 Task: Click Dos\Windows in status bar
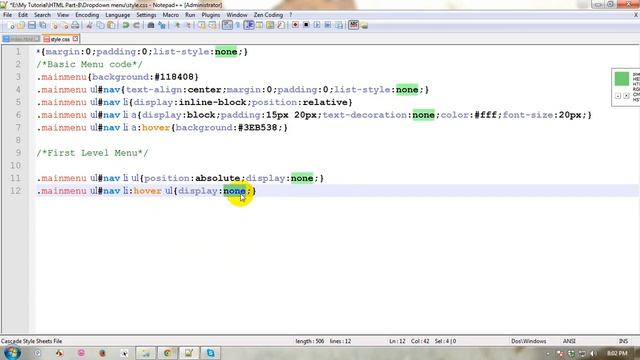(x=529, y=341)
